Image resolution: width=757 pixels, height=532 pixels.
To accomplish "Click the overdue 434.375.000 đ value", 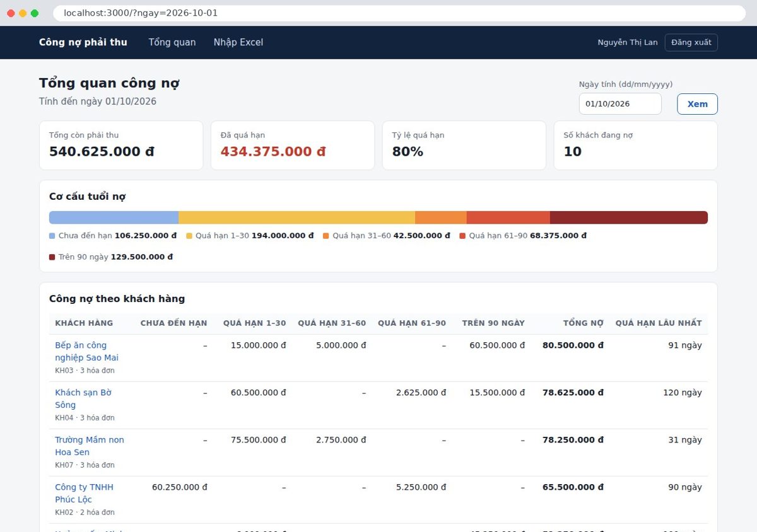I will click(x=273, y=152).
